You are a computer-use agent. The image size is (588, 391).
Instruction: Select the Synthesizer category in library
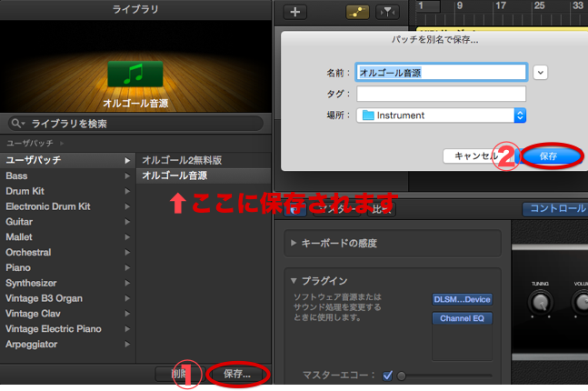click(31, 283)
